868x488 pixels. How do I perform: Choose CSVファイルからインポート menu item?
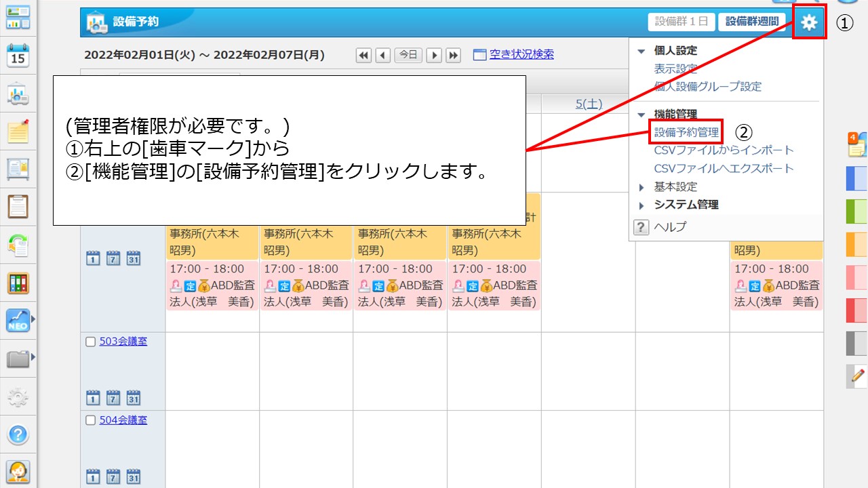click(x=724, y=150)
